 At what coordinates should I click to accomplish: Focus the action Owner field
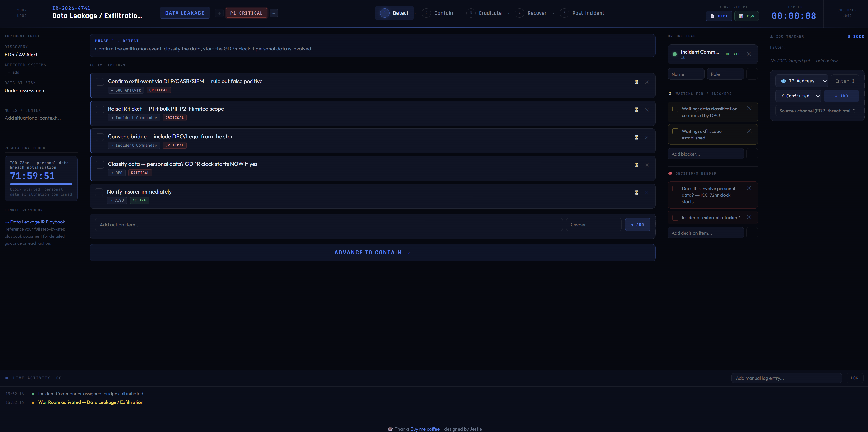[x=594, y=225]
